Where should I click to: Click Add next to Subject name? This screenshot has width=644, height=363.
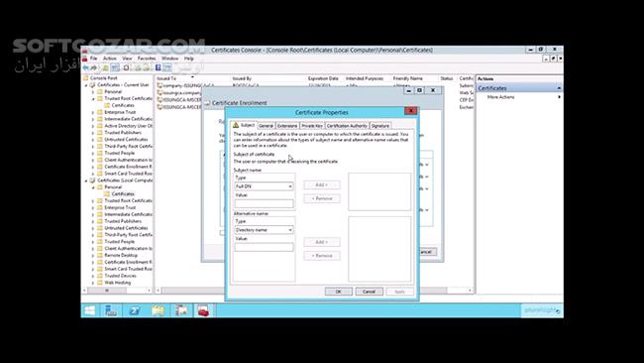point(322,185)
